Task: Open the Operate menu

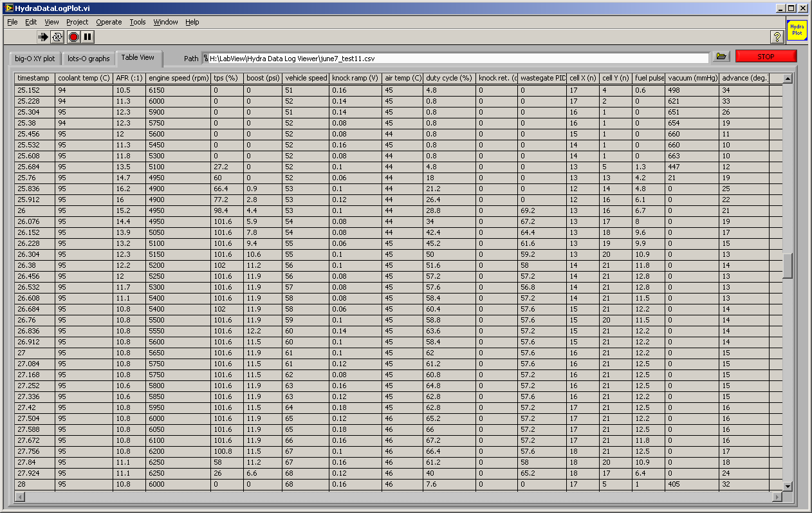Action: click(x=109, y=22)
